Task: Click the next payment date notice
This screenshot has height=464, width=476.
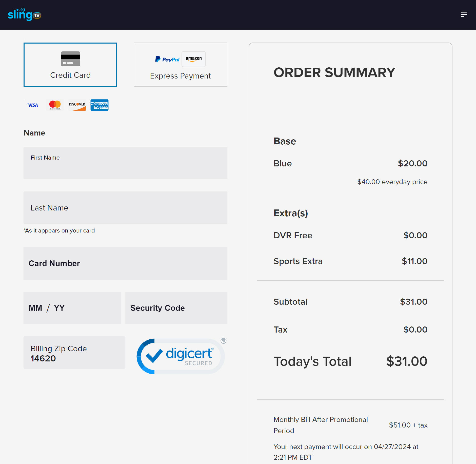Action: click(x=346, y=452)
